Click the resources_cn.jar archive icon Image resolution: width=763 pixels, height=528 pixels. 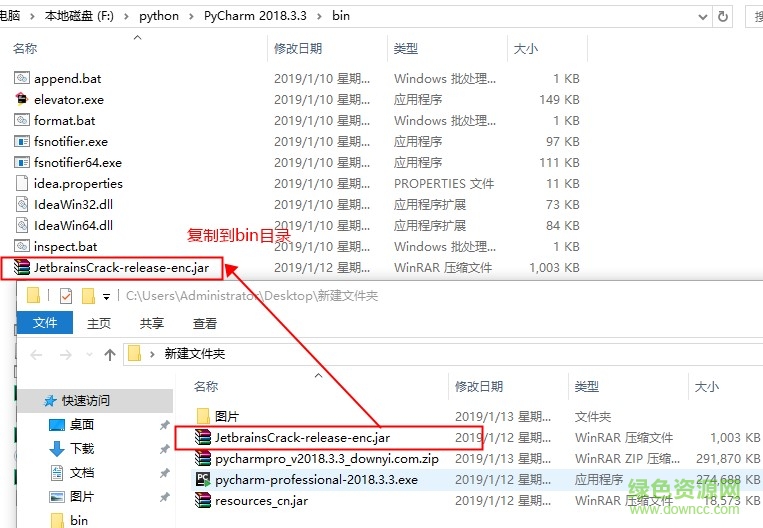[x=203, y=500]
